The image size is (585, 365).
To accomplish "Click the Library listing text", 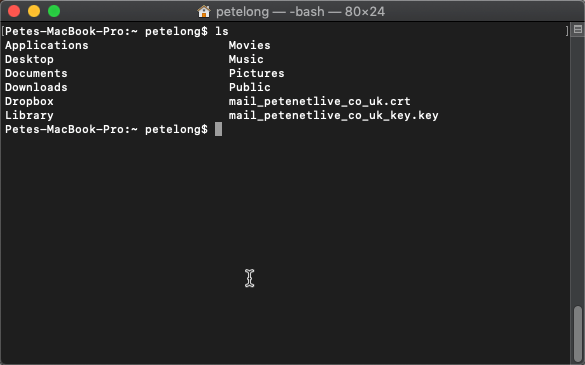I will point(29,115).
